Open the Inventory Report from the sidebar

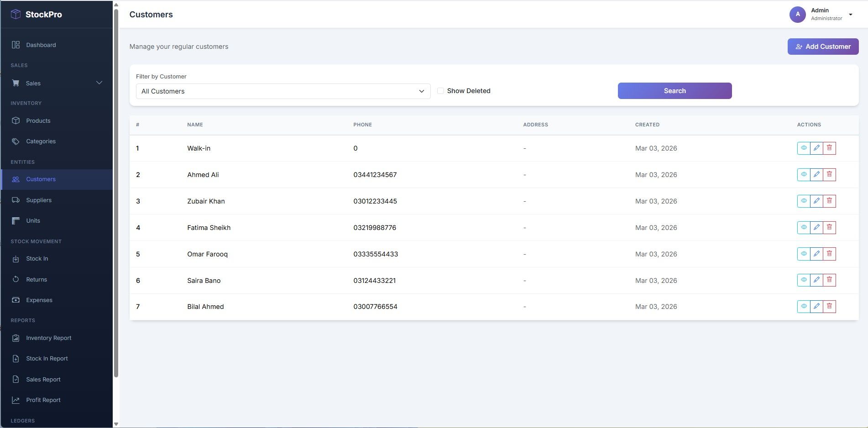[48, 338]
